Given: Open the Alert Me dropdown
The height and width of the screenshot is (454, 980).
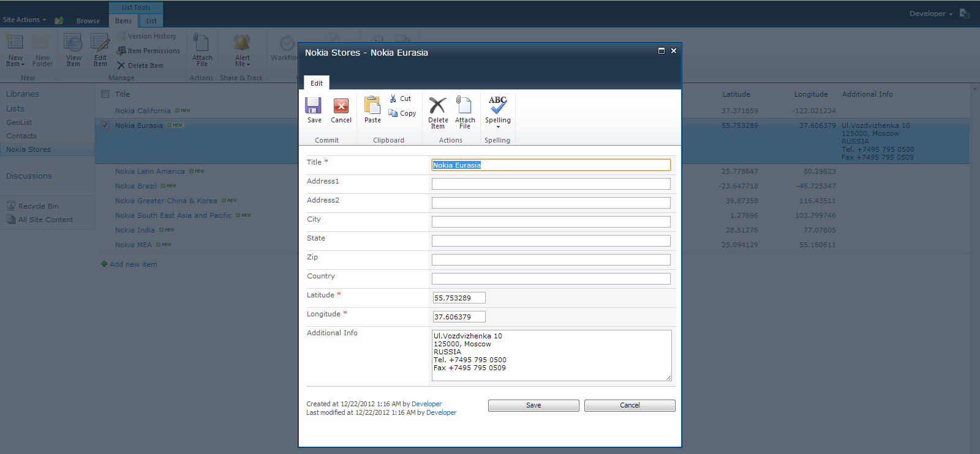Looking at the screenshot, I should click(243, 51).
